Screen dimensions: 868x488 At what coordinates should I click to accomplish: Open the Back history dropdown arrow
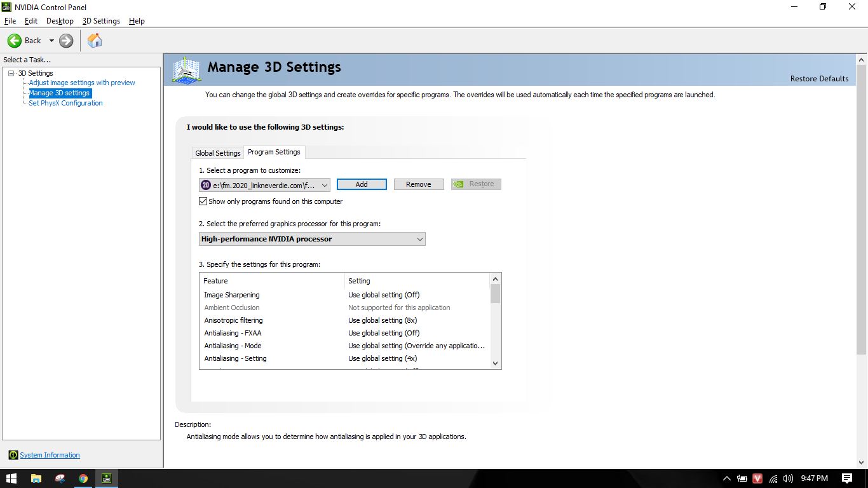51,41
